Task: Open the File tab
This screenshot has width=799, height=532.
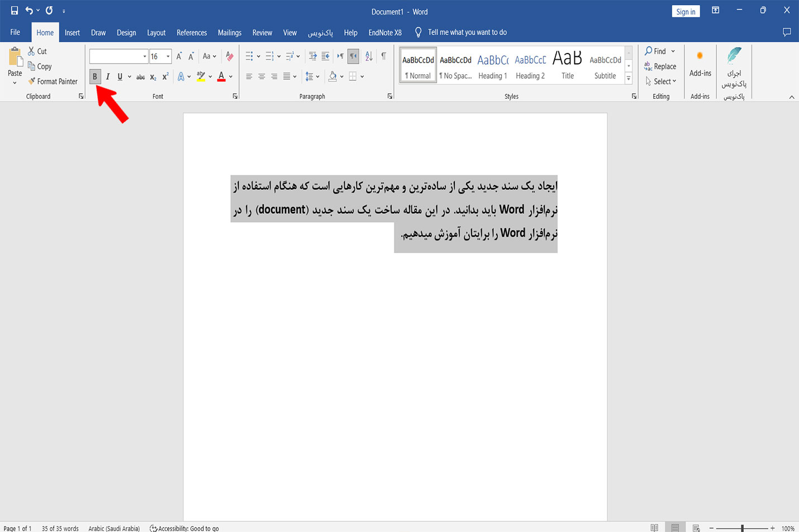Action: point(15,32)
